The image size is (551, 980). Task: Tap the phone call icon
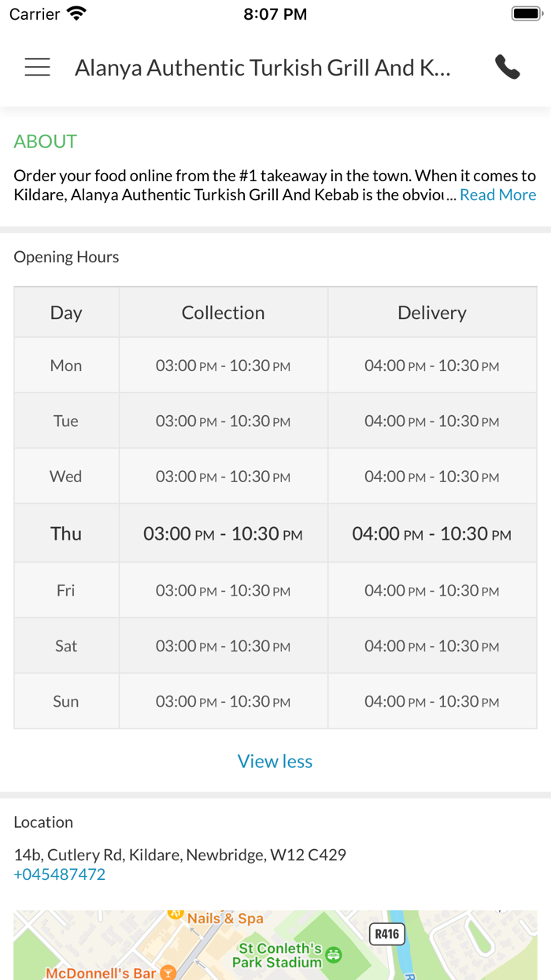[x=508, y=68]
